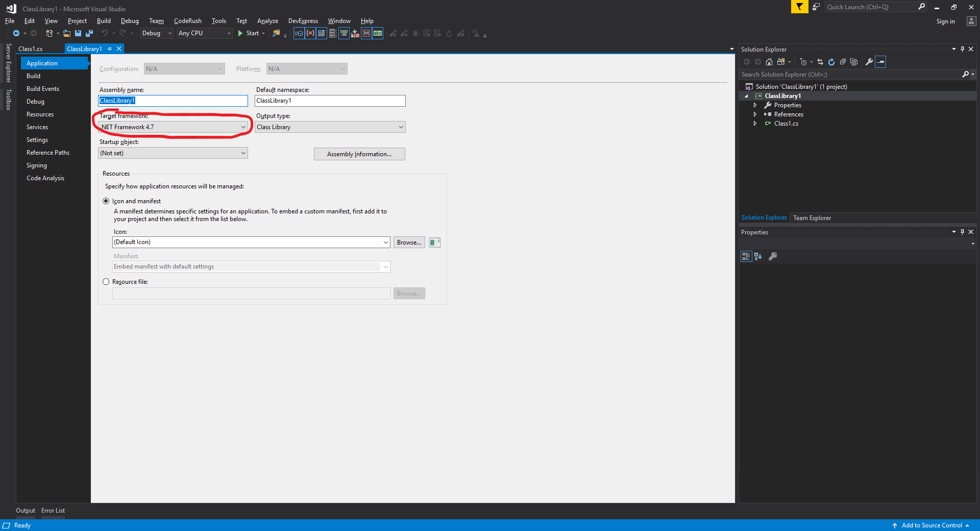Open the CodeRush menu
The height and width of the screenshot is (531, 980).
[x=187, y=21]
